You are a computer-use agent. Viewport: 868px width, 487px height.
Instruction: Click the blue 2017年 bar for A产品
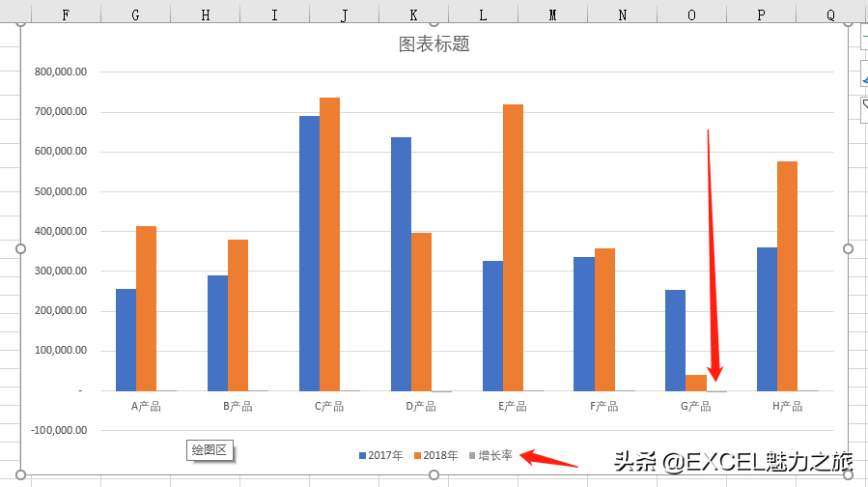(x=126, y=339)
